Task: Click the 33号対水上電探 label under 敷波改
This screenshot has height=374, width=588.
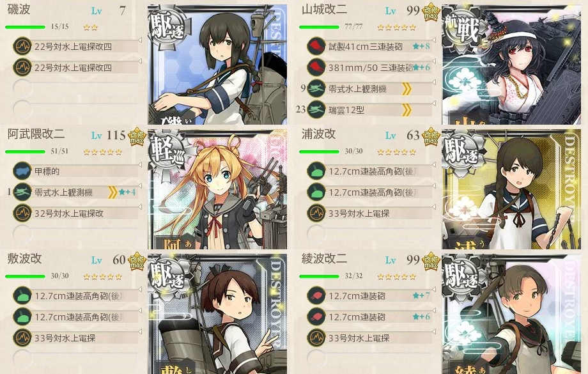Action: coord(65,338)
